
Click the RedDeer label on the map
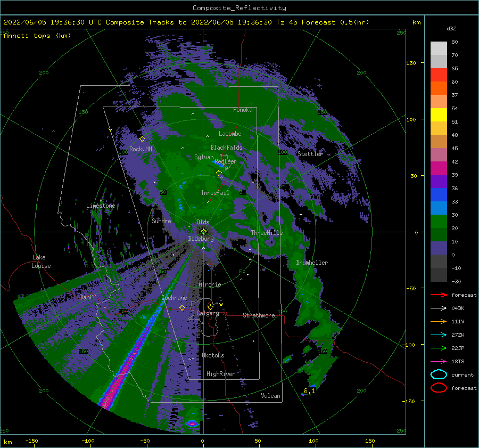226,161
